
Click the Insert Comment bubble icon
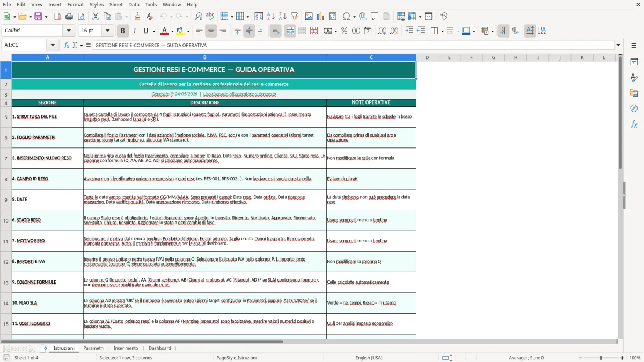[x=375, y=17]
